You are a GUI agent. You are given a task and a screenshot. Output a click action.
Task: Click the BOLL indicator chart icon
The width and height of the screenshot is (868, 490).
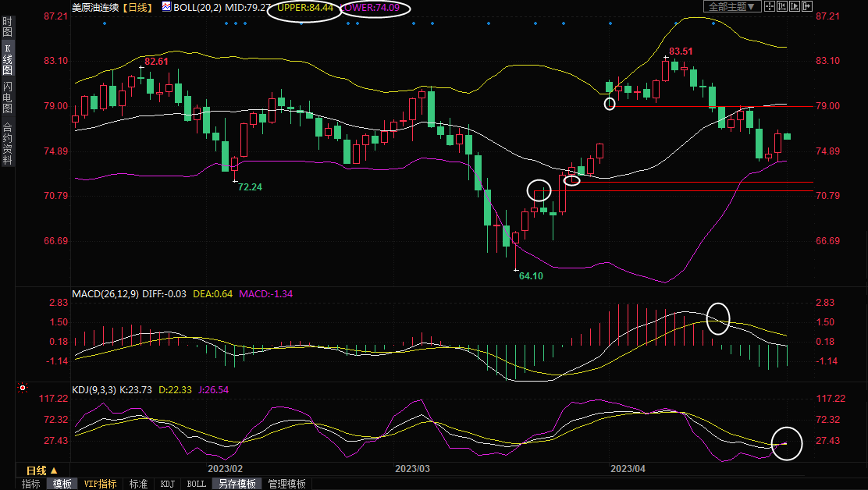coord(167,7)
